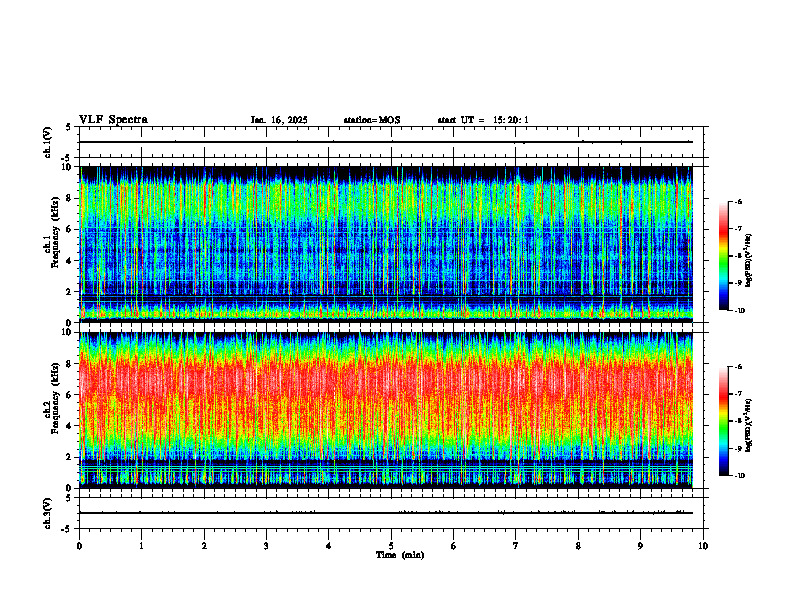The height and width of the screenshot is (612, 792).
Task: Click the time axis tick label "10"
Action: [703, 546]
